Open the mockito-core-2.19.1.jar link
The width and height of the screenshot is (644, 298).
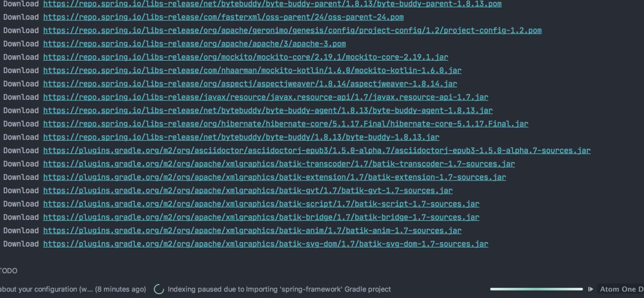[x=245, y=57]
